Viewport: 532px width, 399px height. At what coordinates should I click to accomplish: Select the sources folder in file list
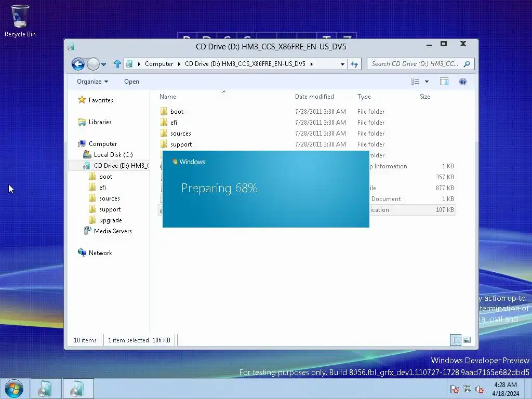180,134
